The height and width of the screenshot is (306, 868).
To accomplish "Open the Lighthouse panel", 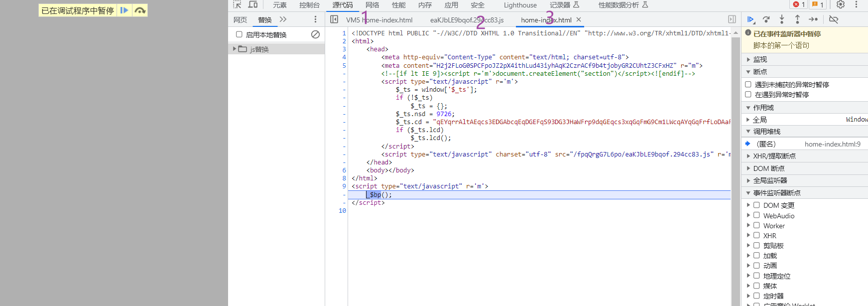I will [x=520, y=5].
